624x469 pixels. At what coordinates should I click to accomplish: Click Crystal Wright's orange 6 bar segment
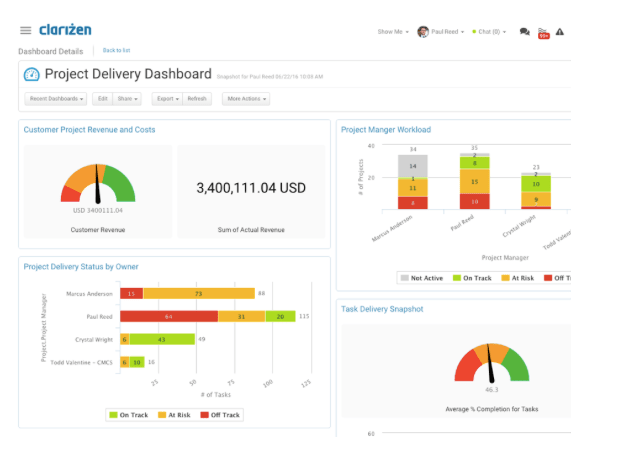click(125, 339)
